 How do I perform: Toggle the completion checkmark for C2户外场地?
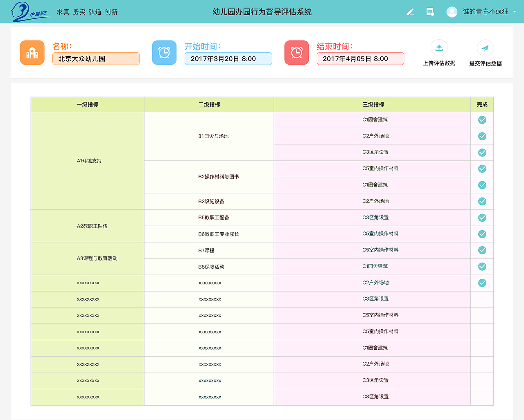pos(482,136)
